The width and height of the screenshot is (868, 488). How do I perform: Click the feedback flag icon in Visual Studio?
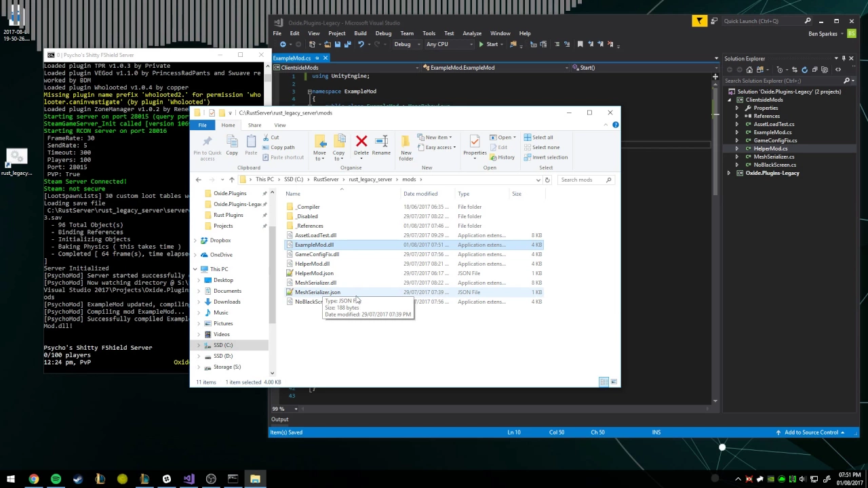(699, 21)
